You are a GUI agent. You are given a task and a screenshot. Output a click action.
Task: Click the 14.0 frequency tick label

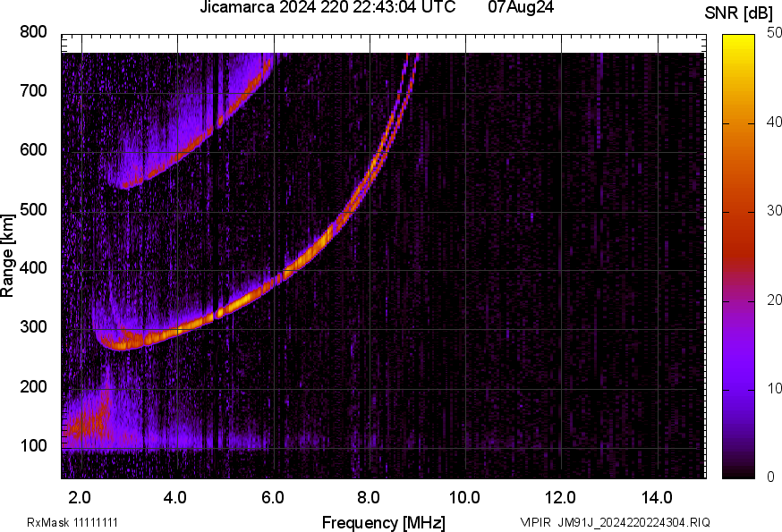[x=657, y=497]
